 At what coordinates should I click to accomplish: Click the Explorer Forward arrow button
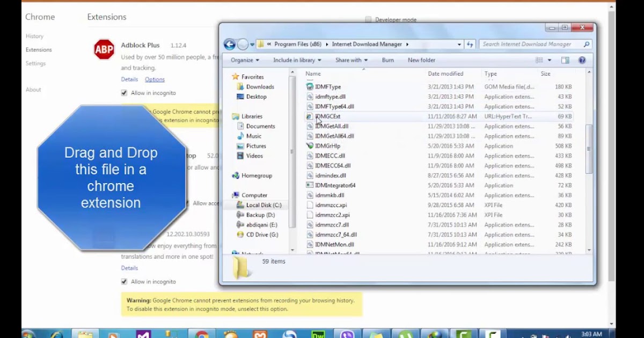coord(243,45)
